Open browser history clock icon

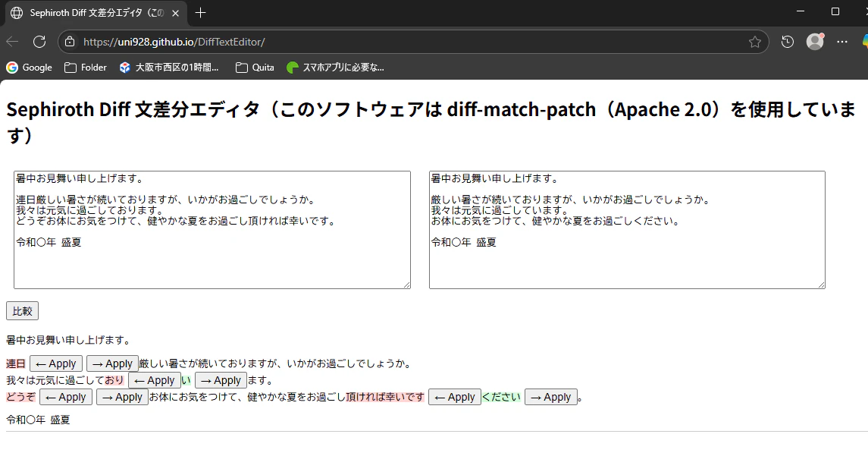(x=787, y=42)
